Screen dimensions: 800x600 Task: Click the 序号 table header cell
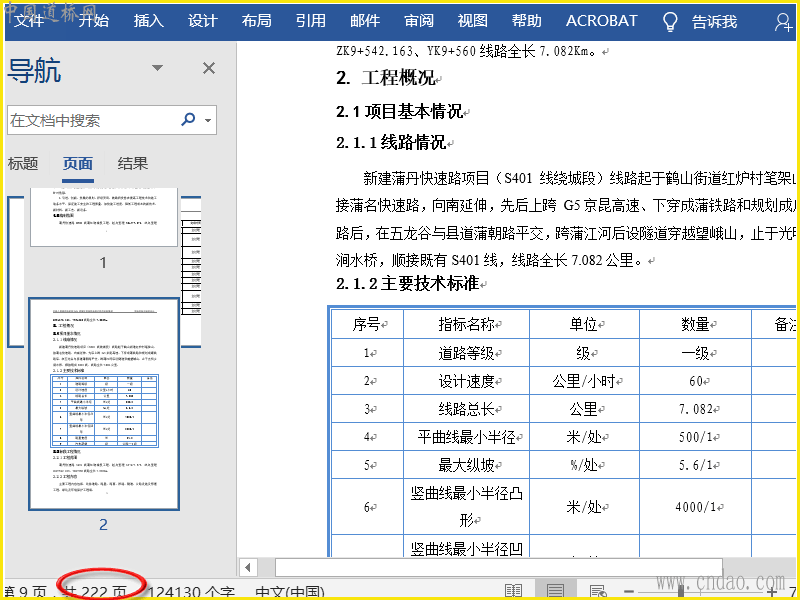pyautogui.click(x=367, y=324)
